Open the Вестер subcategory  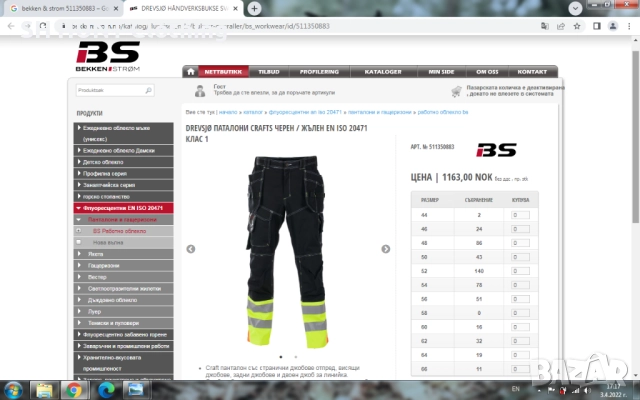(123, 277)
